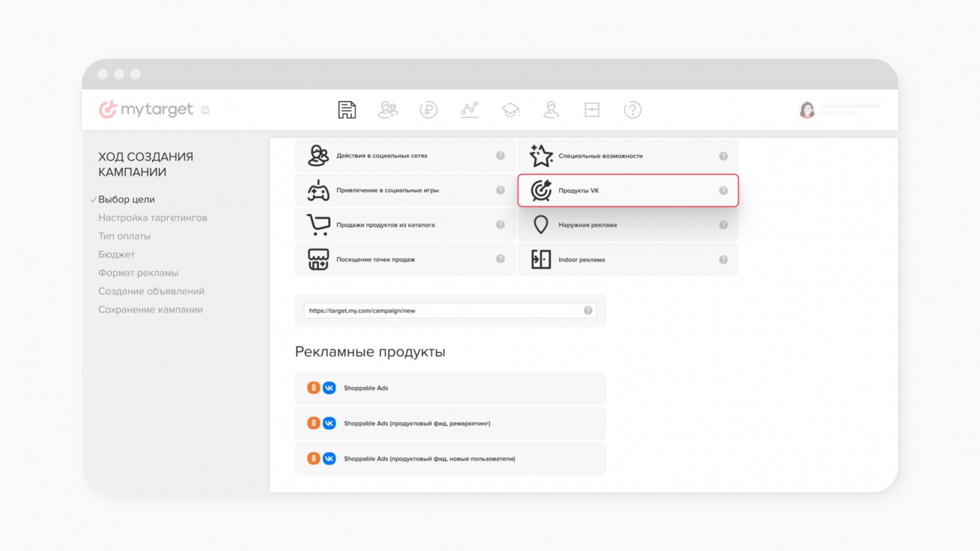Click VK icon in the новые пользователи row
Image resolution: width=980 pixels, height=551 pixels.
click(330, 459)
